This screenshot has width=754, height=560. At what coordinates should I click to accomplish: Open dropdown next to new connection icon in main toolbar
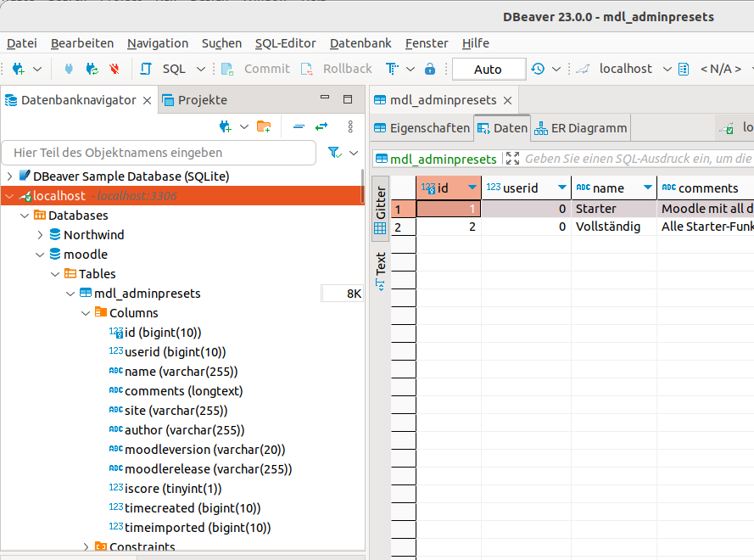pos(37,70)
